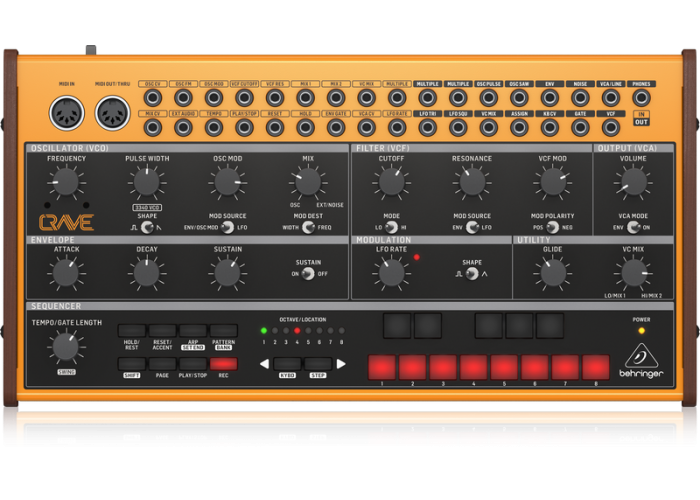Click the LFO TRI output jack
The image size is (700, 500).
coord(428,127)
